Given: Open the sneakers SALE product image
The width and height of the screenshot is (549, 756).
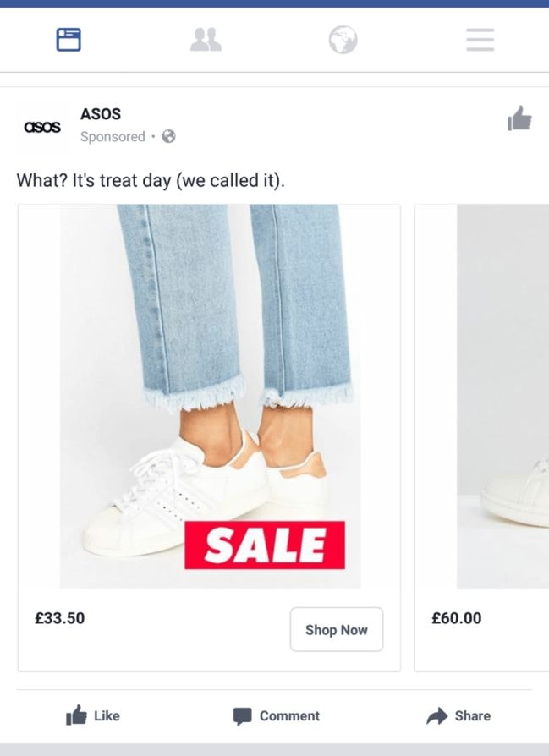Looking at the screenshot, I should 209,396.
